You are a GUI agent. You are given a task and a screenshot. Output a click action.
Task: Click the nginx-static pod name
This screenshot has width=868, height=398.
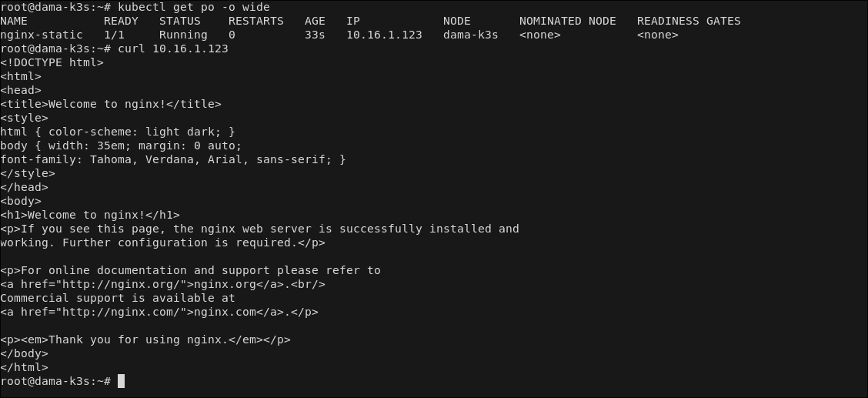pos(42,35)
